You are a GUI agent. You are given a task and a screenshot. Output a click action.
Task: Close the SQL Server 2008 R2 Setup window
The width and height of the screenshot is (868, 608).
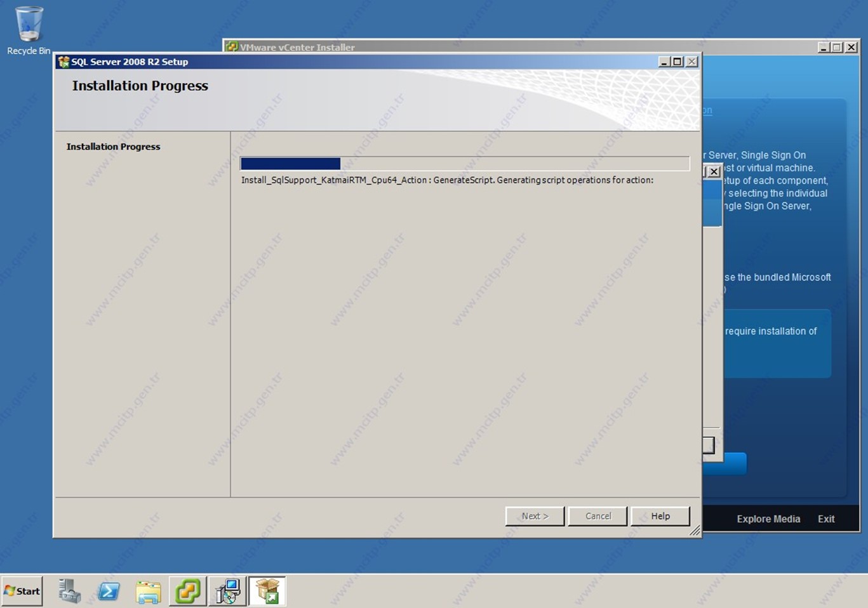click(x=692, y=62)
